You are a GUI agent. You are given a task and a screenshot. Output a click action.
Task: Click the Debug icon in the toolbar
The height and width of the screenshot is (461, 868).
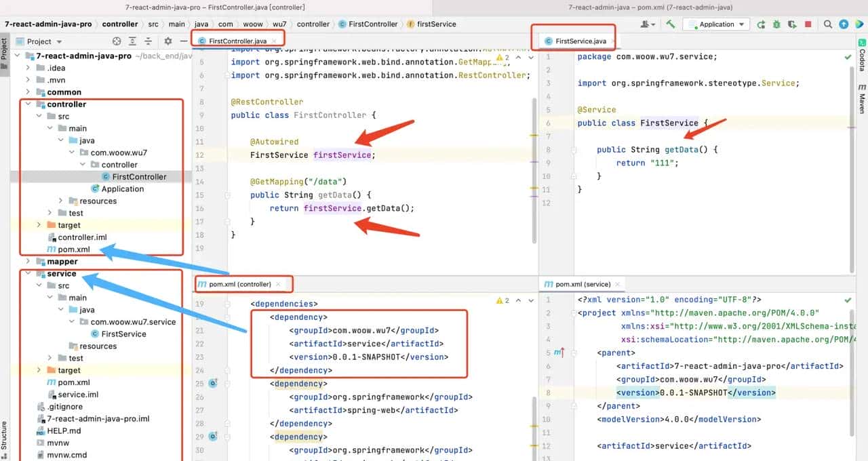[x=777, y=24]
